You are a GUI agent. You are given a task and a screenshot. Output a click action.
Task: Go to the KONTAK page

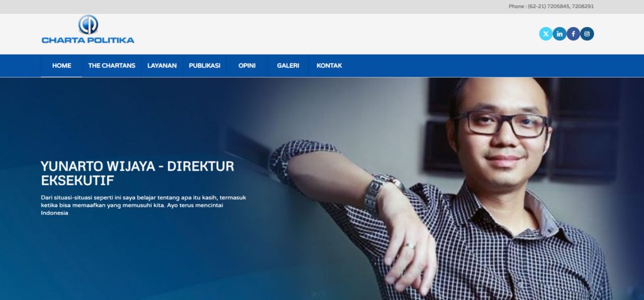tap(329, 66)
